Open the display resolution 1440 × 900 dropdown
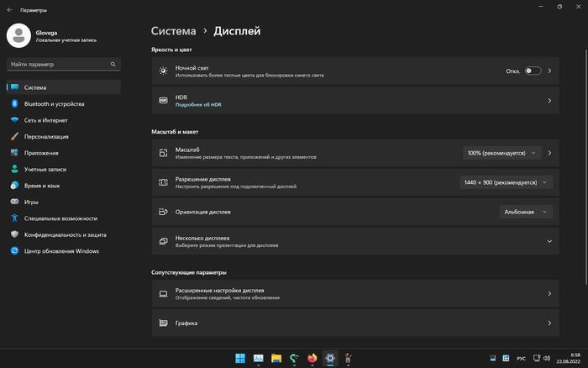 point(506,181)
